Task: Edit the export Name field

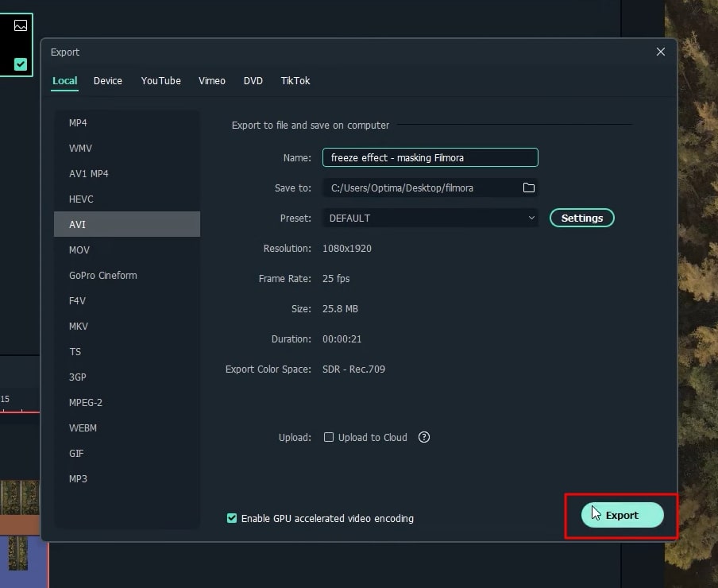Action: 430,157
